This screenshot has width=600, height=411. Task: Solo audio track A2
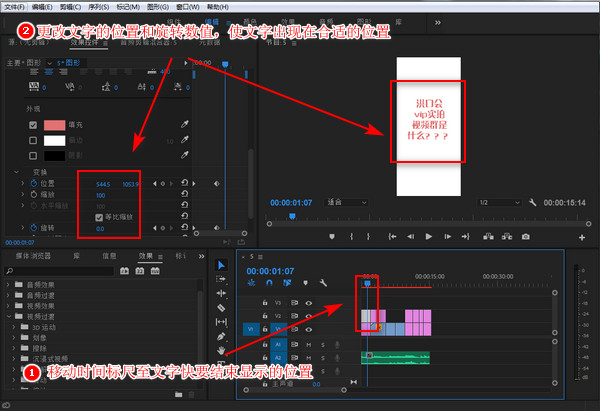coord(323,358)
